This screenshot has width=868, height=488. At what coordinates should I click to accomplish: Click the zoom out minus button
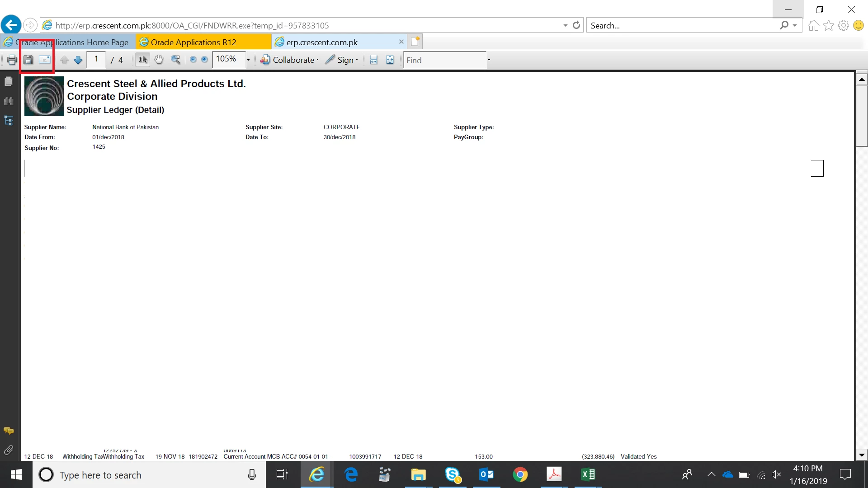click(x=193, y=60)
